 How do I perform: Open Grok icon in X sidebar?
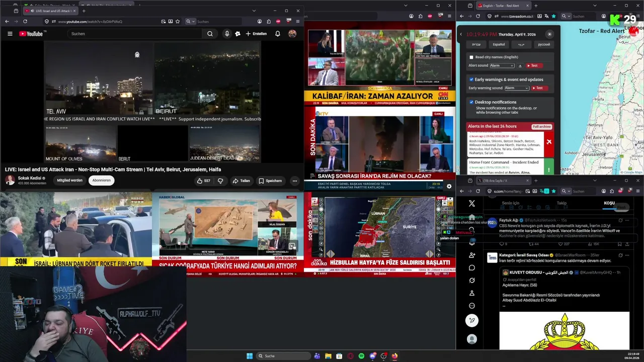[472, 280]
